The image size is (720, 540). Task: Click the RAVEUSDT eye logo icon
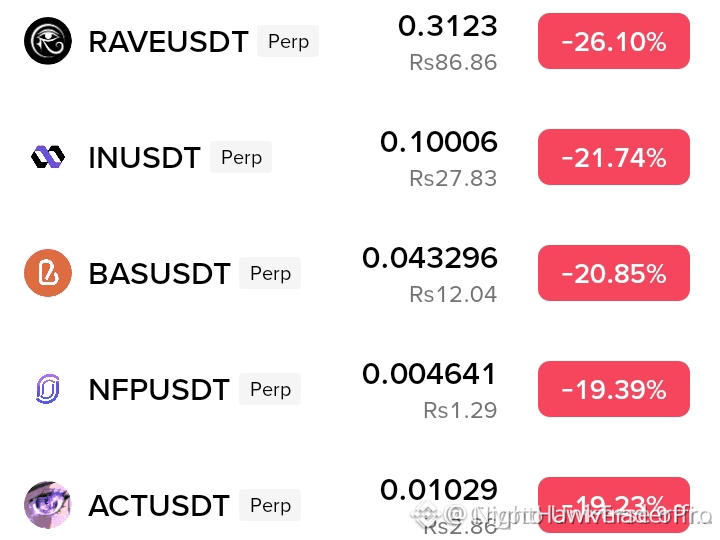[x=48, y=41]
